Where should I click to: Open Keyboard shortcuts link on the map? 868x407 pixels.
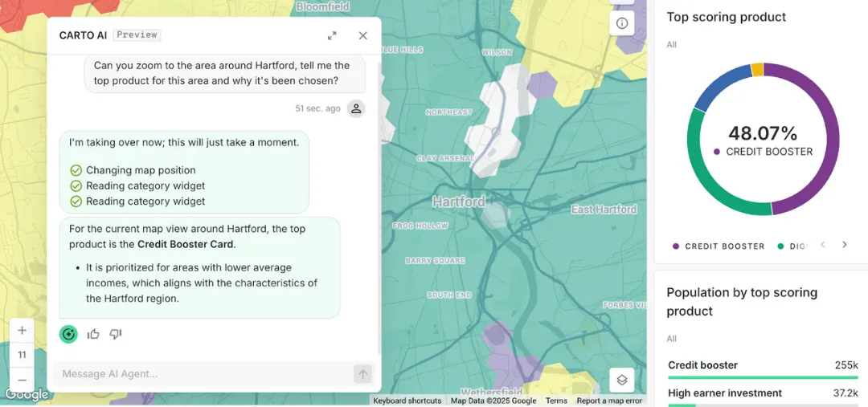coord(407,401)
